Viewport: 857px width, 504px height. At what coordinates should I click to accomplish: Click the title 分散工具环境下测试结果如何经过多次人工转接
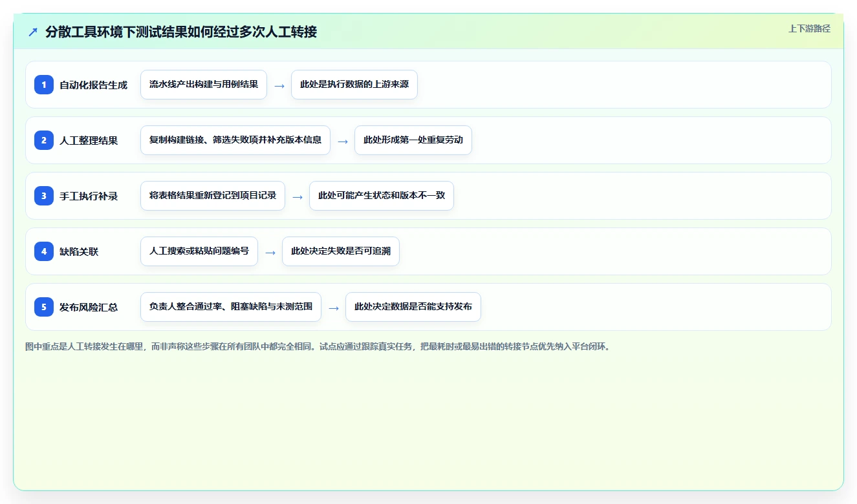(181, 32)
